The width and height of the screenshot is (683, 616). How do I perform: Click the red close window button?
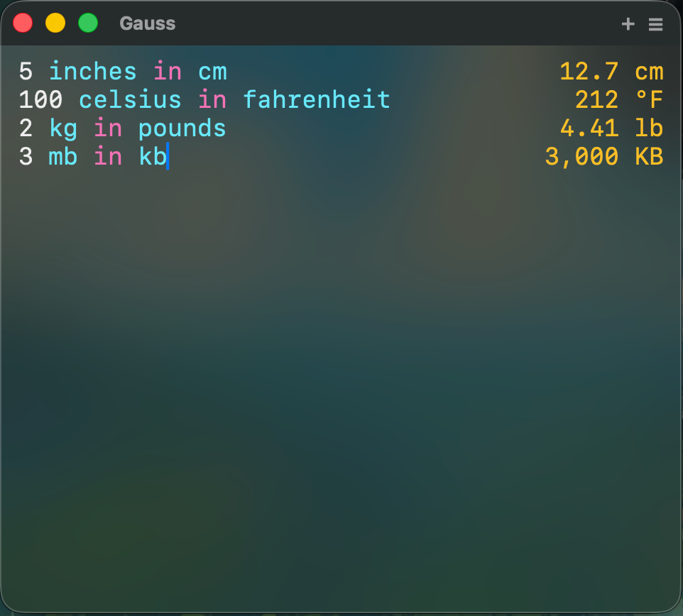click(x=23, y=23)
